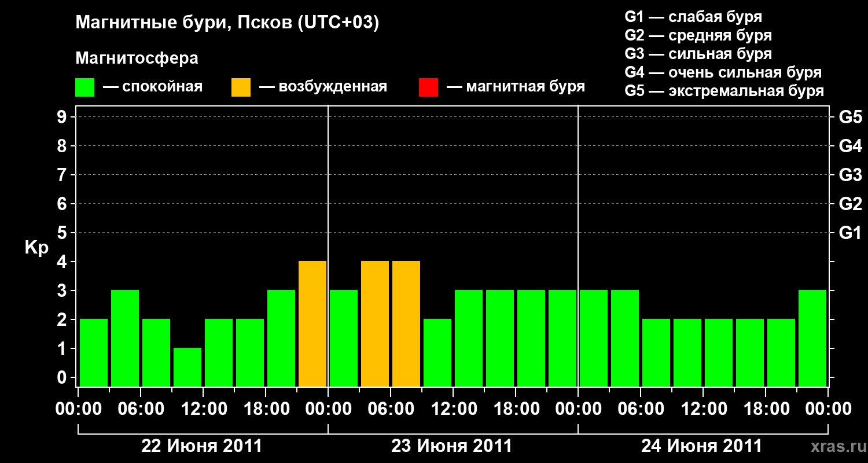
Task: Click the 'G3' label on the right axis
Action: (x=851, y=175)
